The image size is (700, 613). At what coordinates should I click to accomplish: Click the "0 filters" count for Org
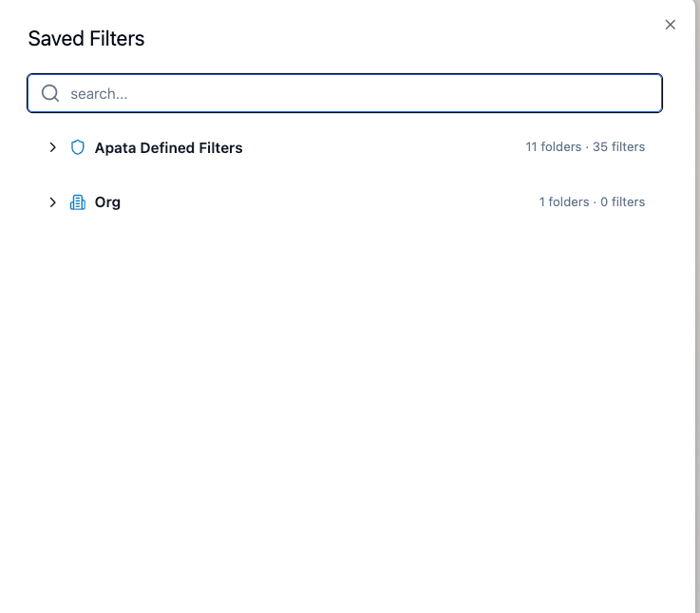tap(623, 201)
